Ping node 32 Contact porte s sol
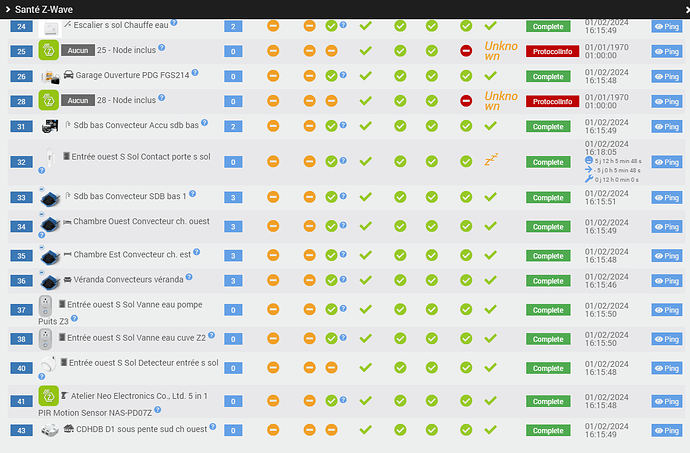Image resolution: width=690 pixels, height=453 pixels. pos(667,162)
